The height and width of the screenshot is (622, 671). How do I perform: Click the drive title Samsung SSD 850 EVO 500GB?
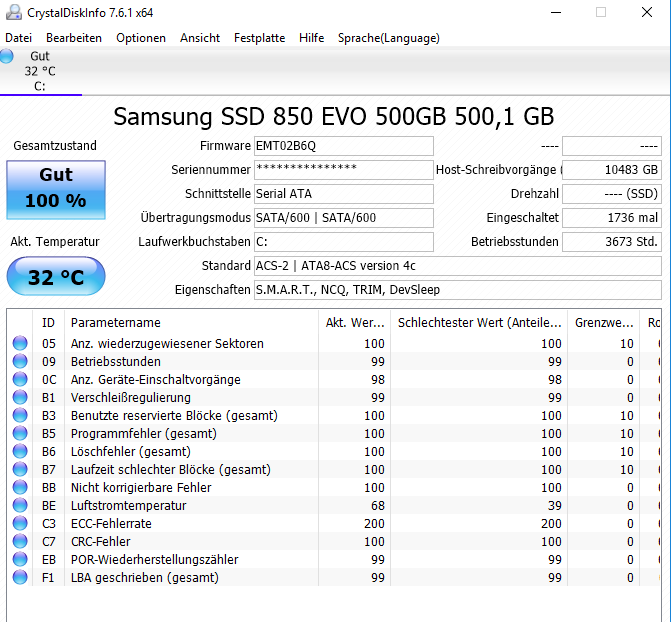pos(334,116)
